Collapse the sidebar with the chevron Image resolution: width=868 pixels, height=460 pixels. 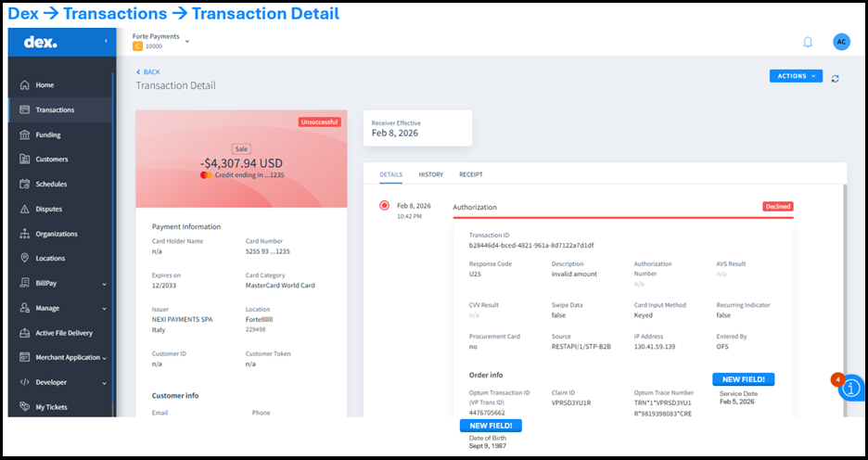pyautogui.click(x=105, y=42)
